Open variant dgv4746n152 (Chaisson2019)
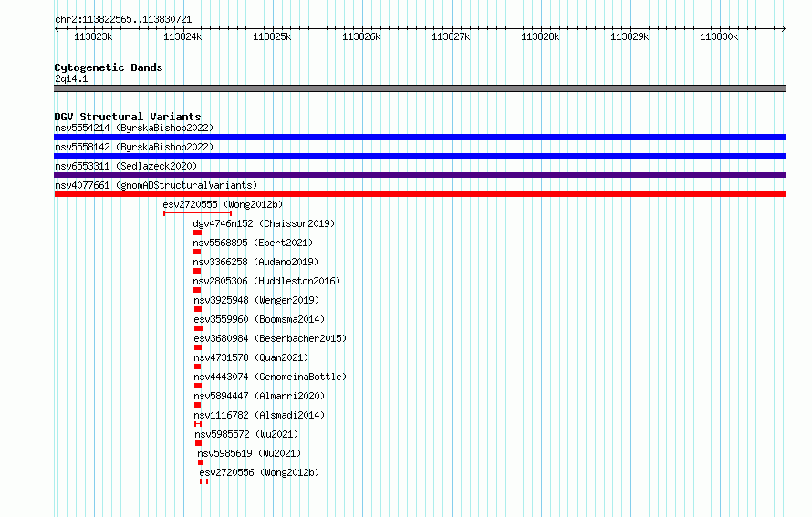This screenshot has width=812, height=517. (264, 223)
